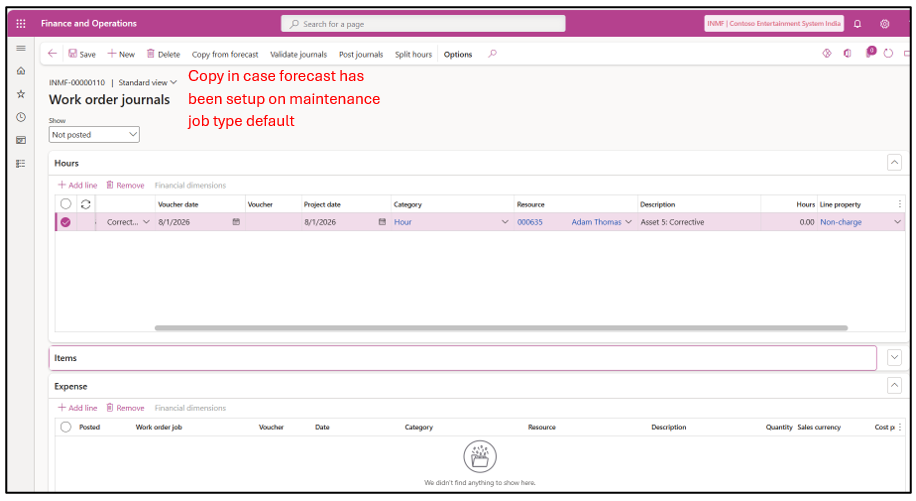Open the Show Not posted dropdown
Image resolution: width=916 pixels, height=501 pixels.
[x=94, y=134]
